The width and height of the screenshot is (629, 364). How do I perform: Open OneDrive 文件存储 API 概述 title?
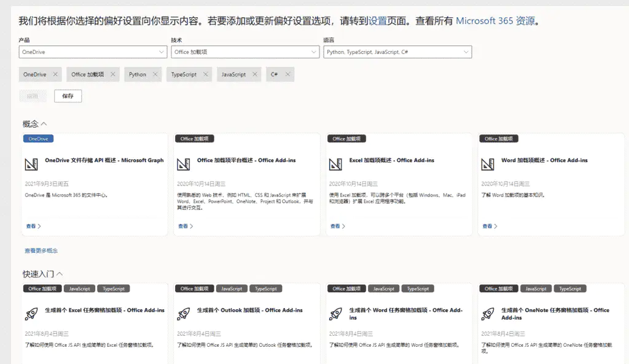click(x=104, y=160)
